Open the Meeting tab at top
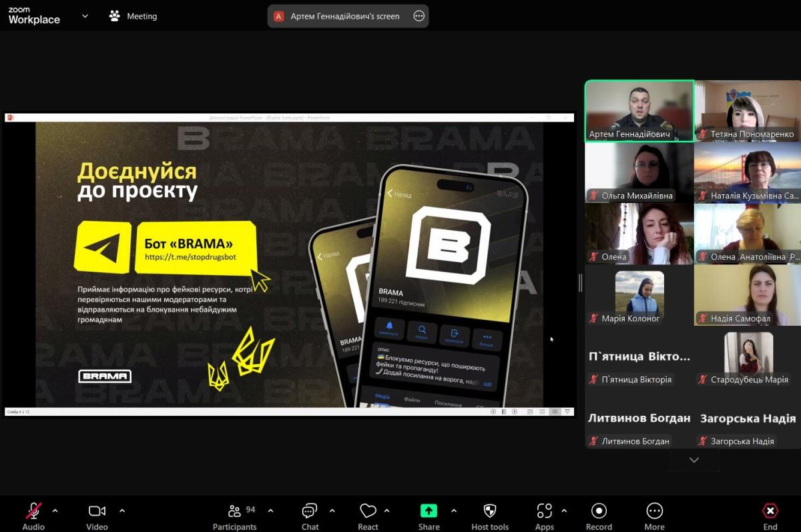Image resolution: width=801 pixels, height=532 pixels. 133,16
